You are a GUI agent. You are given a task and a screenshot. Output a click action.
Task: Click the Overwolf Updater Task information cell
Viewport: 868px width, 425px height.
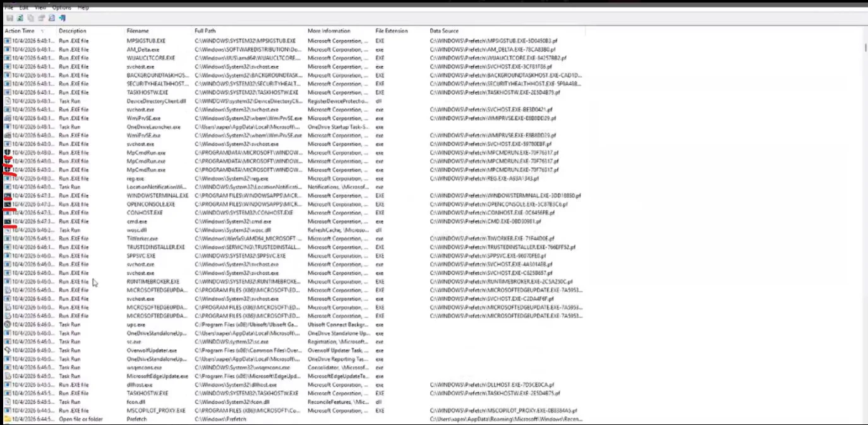[x=337, y=350]
